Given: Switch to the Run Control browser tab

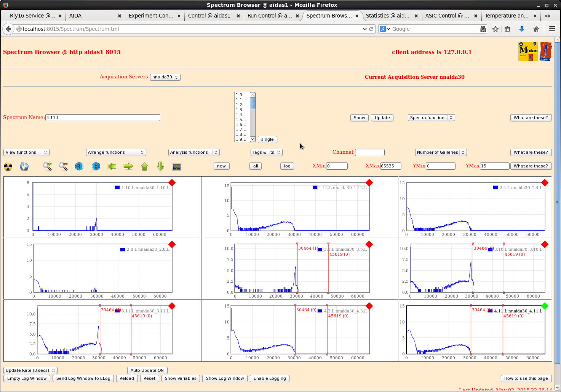Looking at the screenshot, I should click(270, 16).
